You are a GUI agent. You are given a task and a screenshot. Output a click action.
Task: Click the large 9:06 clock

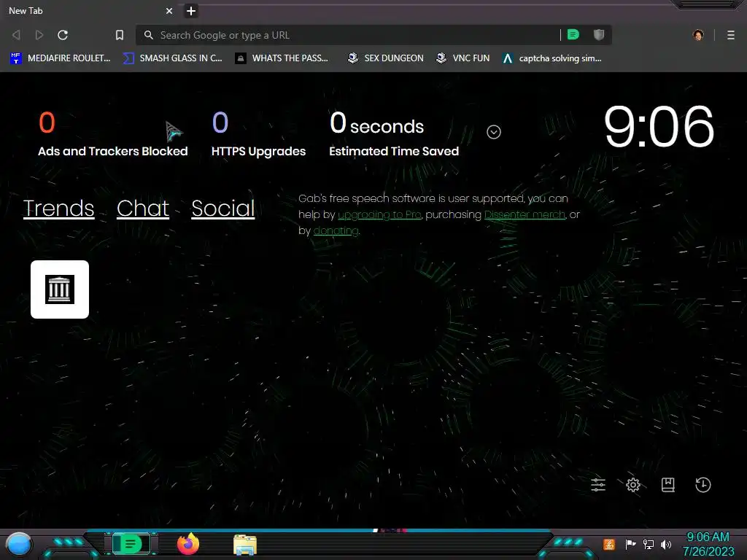[x=659, y=126]
